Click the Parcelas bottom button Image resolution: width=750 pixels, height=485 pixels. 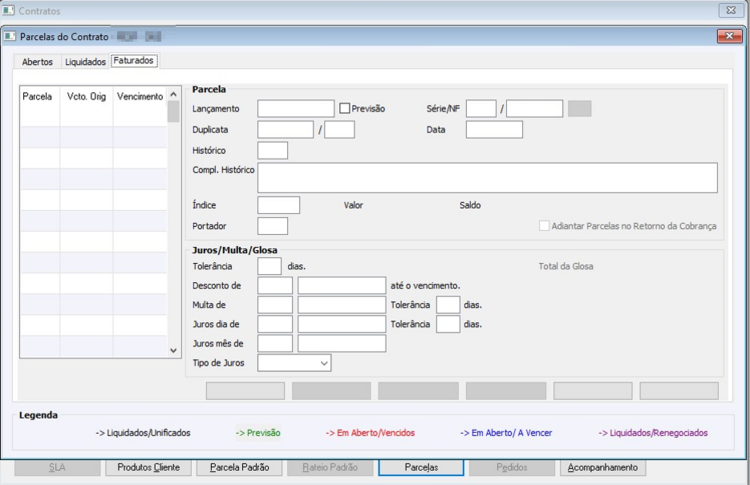click(421, 467)
